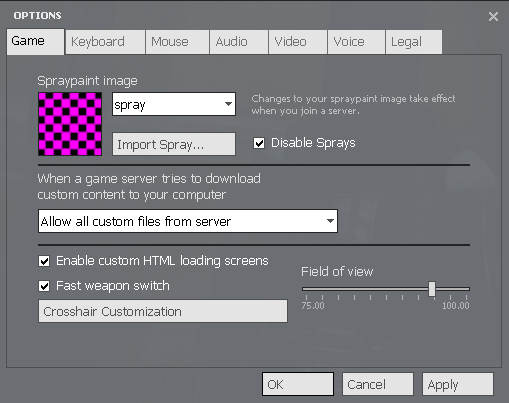Expand the custom files download dropdown arrow
Viewport: 509px width, 403px height.
pos(330,221)
